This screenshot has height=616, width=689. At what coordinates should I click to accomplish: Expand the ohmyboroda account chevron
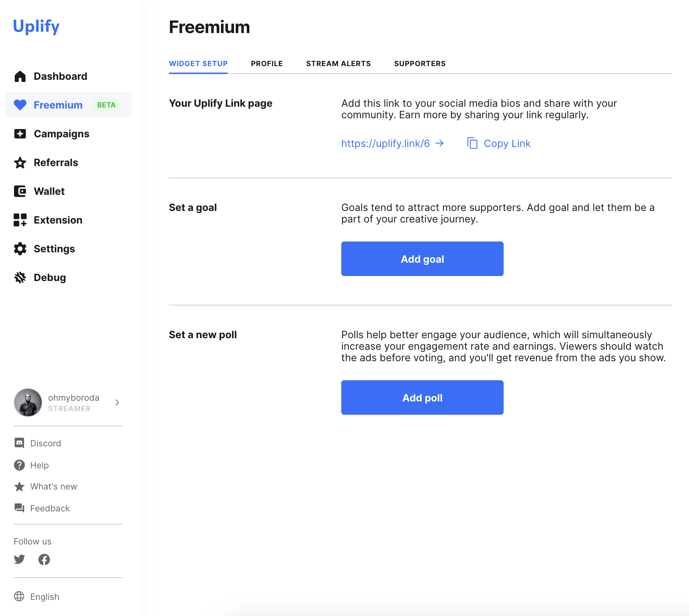tap(117, 403)
